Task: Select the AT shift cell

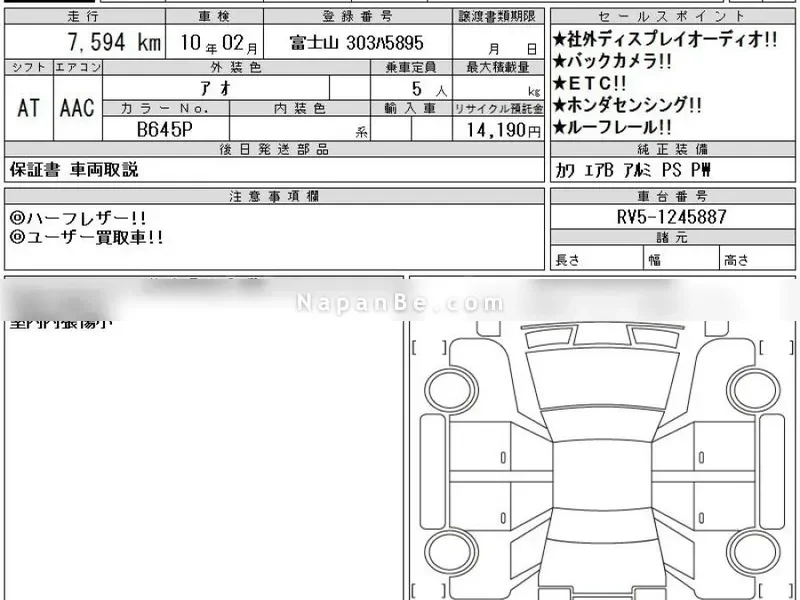Action: (x=28, y=107)
